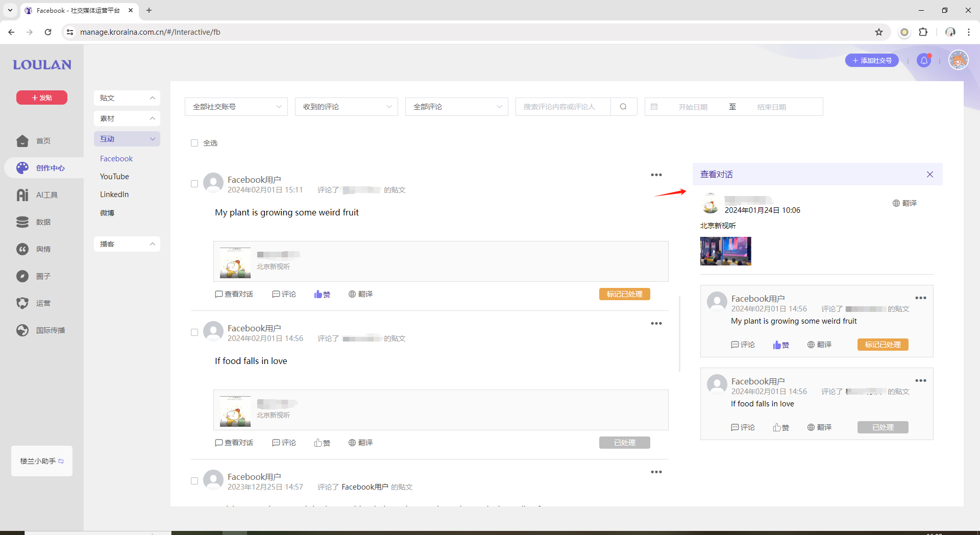Tick the 全选 checkbox

coord(194,143)
